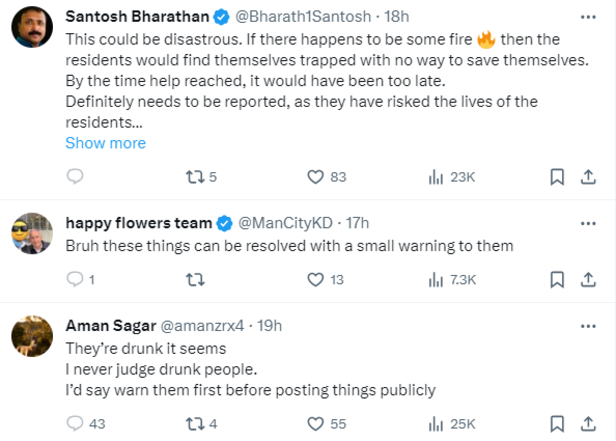Share Santosh Bharathan's tweet

coord(589,177)
